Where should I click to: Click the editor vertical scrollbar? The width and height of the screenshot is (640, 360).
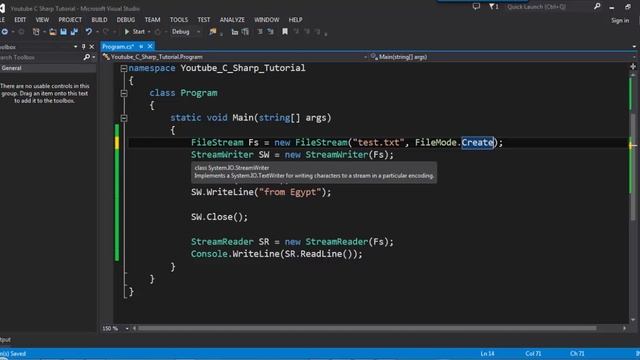pos(633,167)
